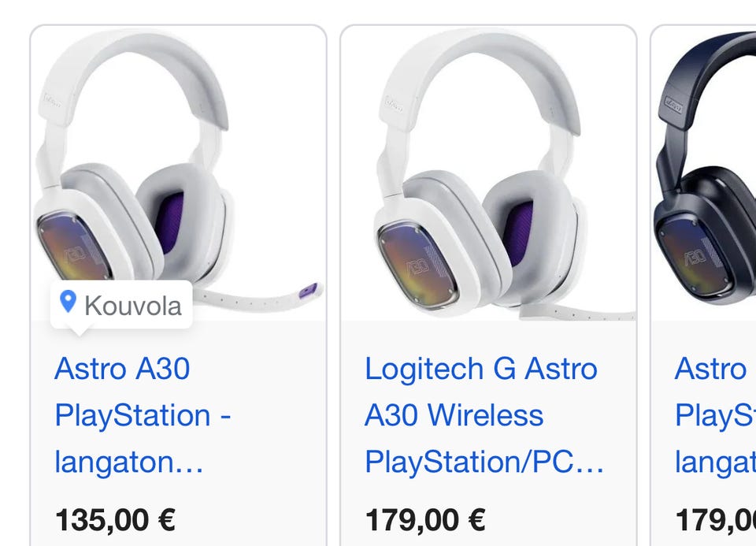Image resolution: width=756 pixels, height=546 pixels.
Task: Click the 135,00 € price
Action: tap(115, 519)
